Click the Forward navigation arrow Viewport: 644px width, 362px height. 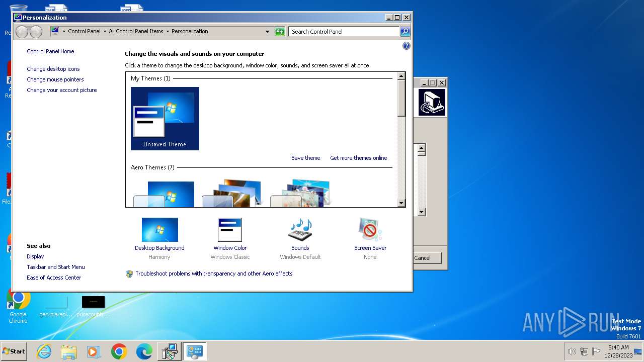pyautogui.click(x=36, y=32)
